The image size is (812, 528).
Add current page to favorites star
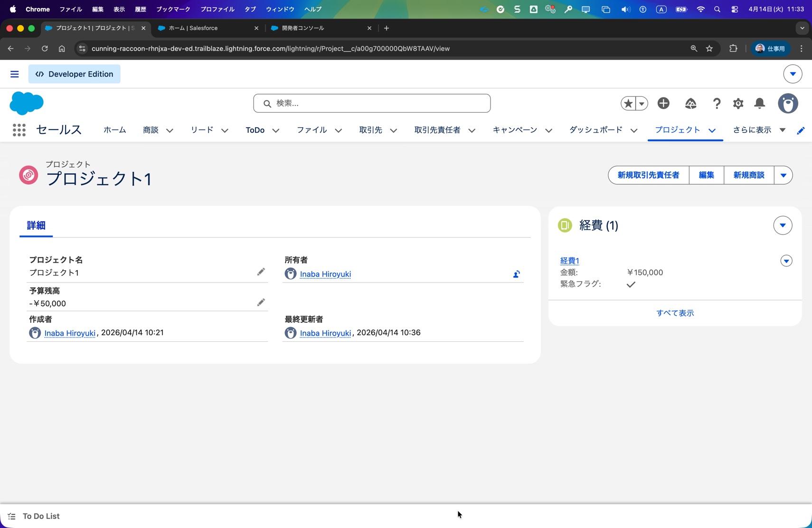pos(628,104)
